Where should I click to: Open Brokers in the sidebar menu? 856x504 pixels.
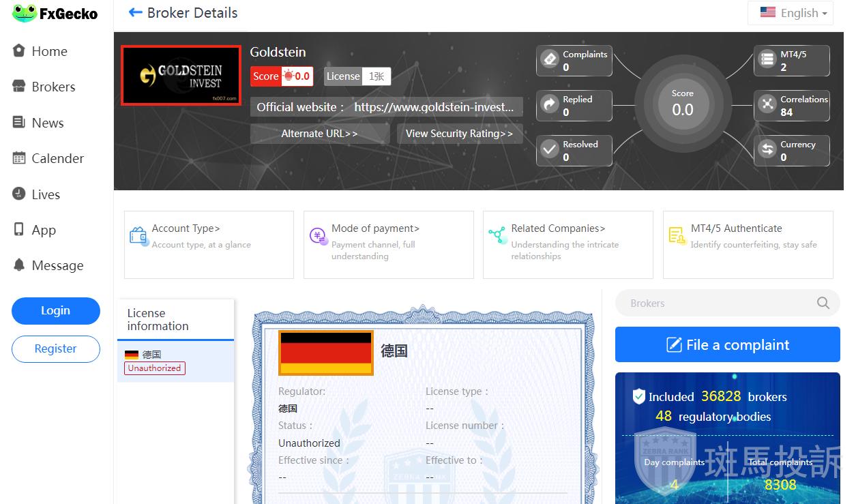point(53,87)
